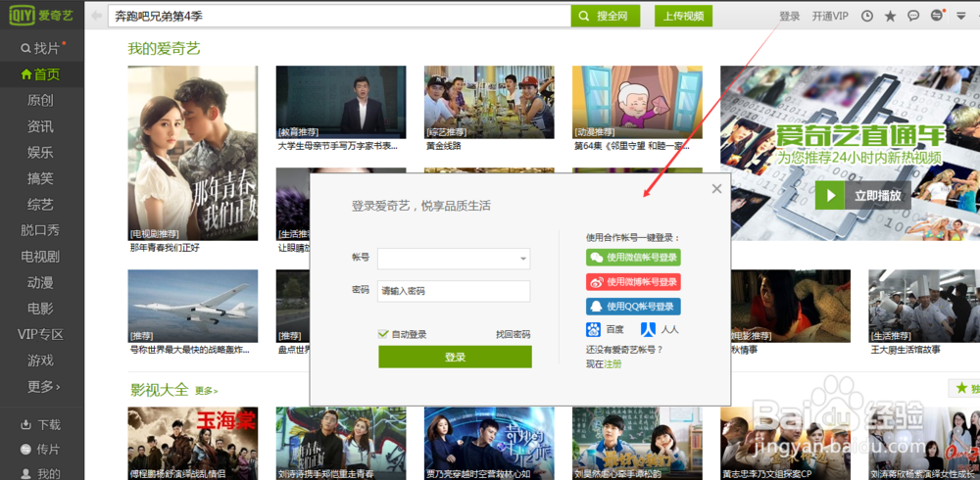Close the login dialog with X
This screenshot has width=980, height=480.
(x=716, y=189)
